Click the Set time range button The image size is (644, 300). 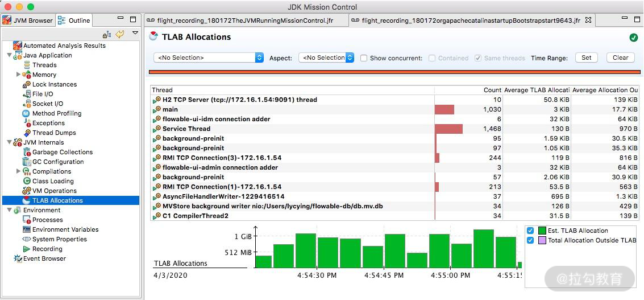[x=587, y=57]
